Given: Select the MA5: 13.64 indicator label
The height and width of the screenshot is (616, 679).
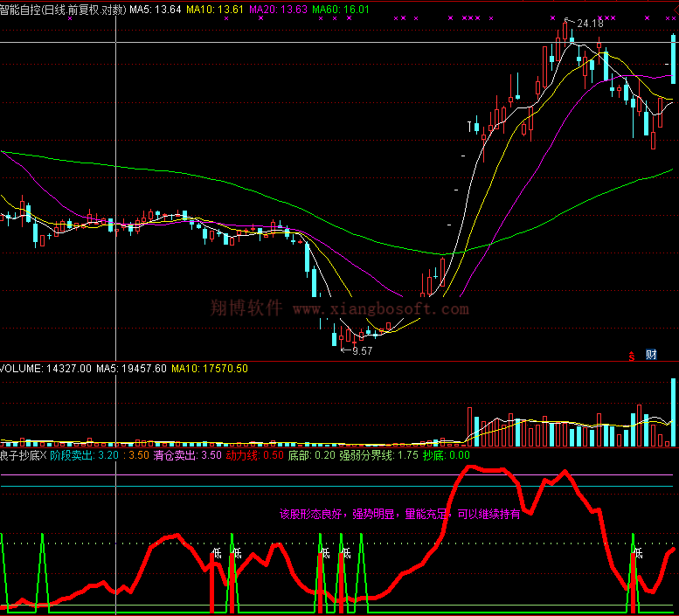Looking at the screenshot, I should pyautogui.click(x=155, y=10).
